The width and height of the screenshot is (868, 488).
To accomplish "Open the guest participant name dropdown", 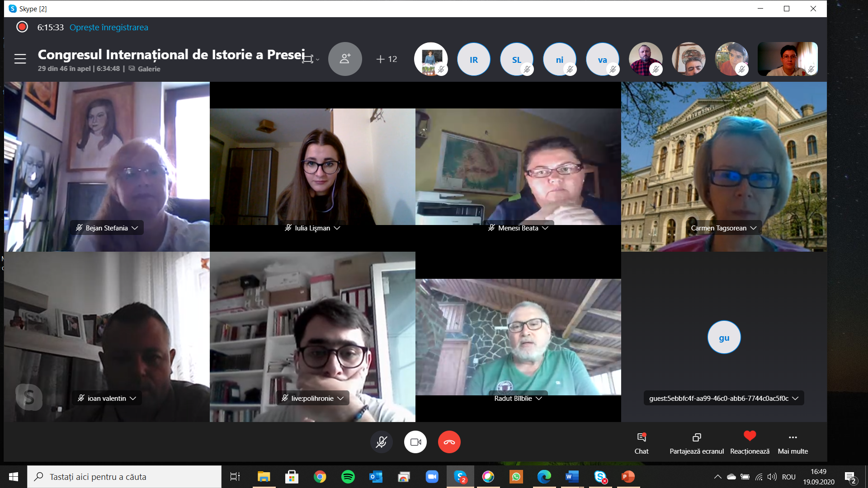I will (795, 399).
